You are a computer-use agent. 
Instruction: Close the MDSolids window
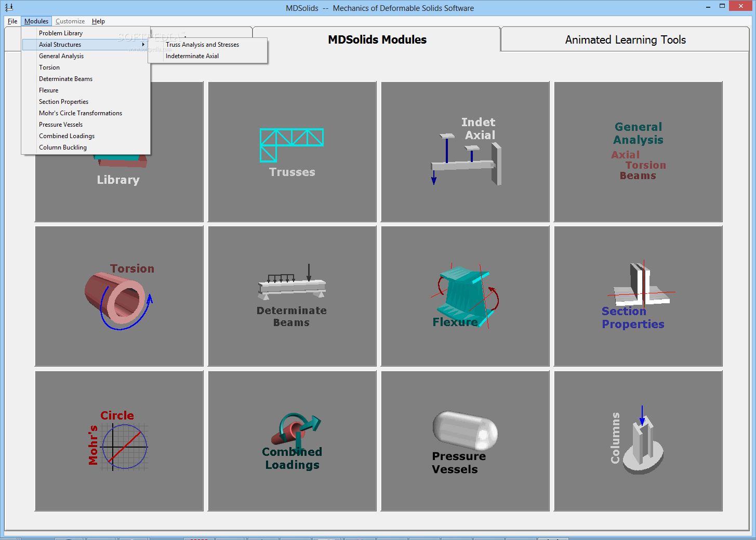coord(740,6)
